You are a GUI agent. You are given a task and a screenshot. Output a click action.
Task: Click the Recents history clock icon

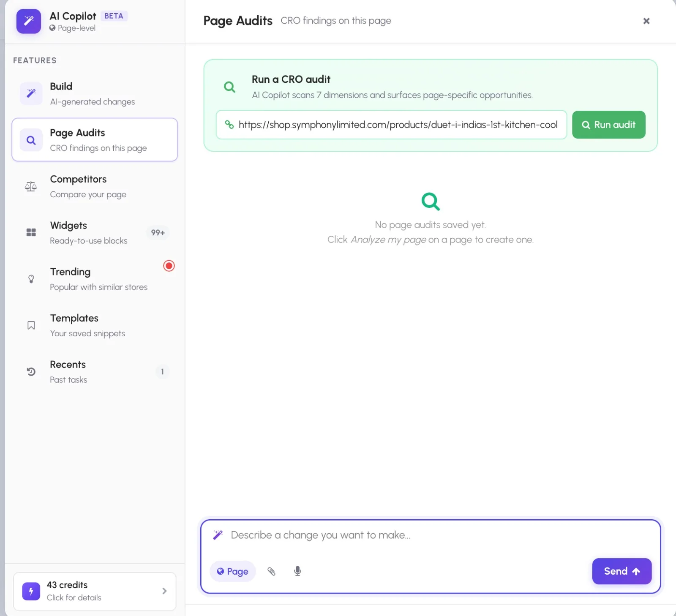pos(31,372)
